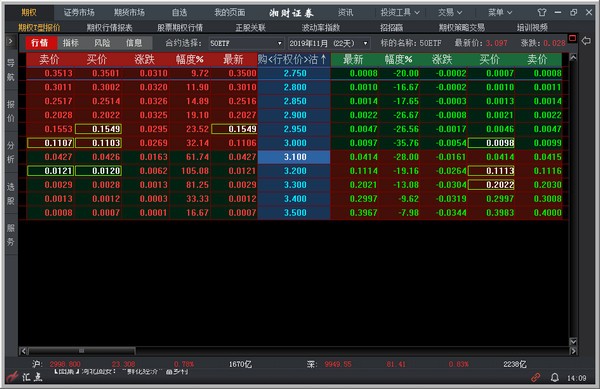Switch to the 证券市场 tab

coord(79,13)
